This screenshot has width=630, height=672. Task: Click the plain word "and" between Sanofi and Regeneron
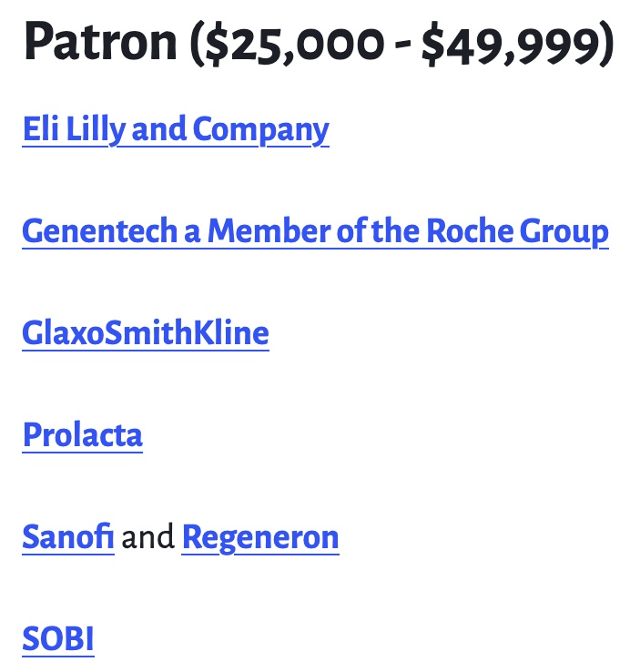147,536
